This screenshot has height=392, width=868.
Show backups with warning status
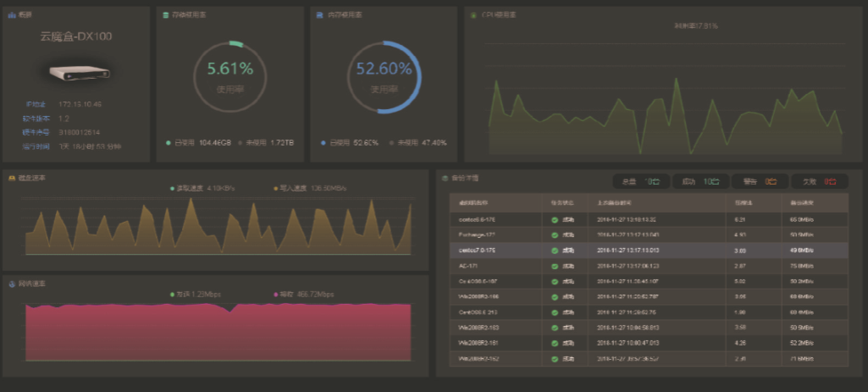pos(759,181)
